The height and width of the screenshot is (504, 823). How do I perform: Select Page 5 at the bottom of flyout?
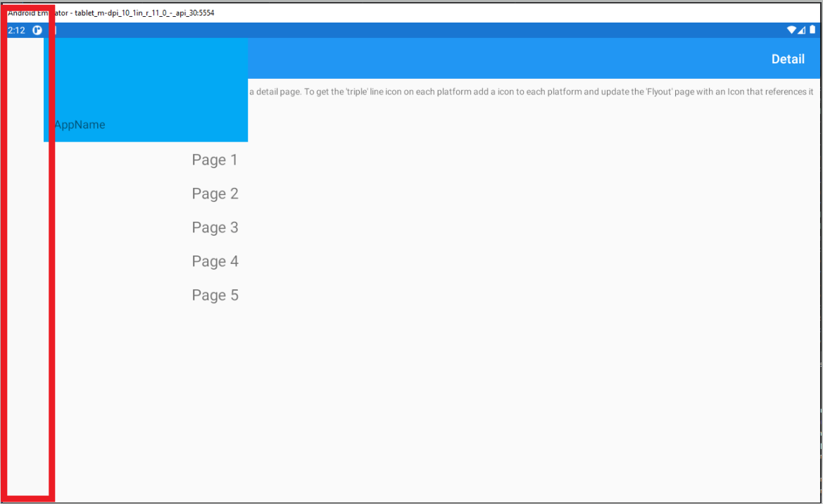215,295
